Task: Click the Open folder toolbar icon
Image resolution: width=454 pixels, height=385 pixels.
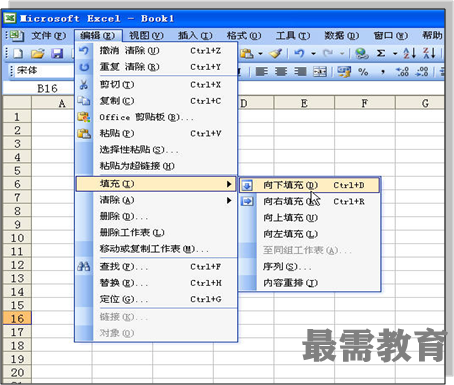Action: [38, 53]
